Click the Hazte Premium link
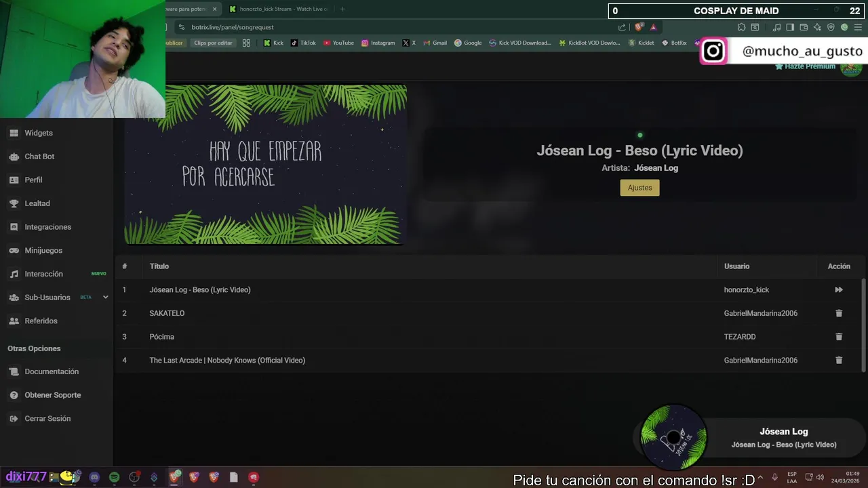 (x=805, y=66)
